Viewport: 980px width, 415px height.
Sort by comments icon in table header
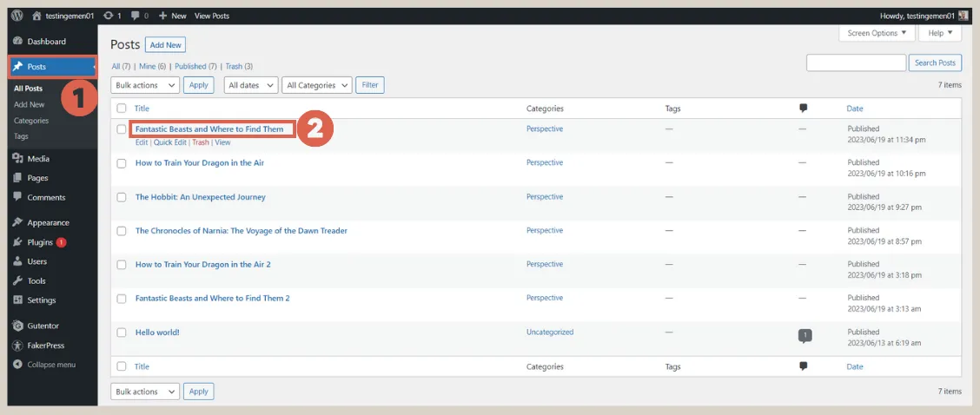click(x=803, y=109)
